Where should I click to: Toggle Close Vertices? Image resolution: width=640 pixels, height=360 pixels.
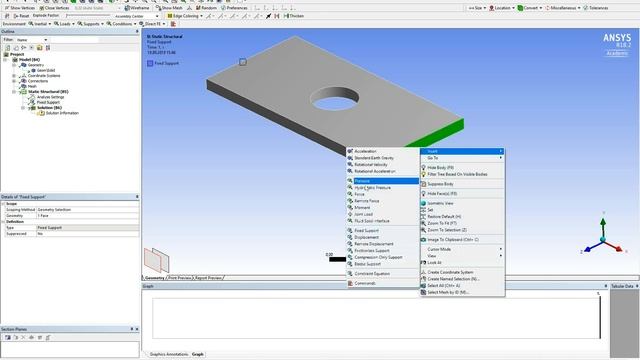[54, 8]
